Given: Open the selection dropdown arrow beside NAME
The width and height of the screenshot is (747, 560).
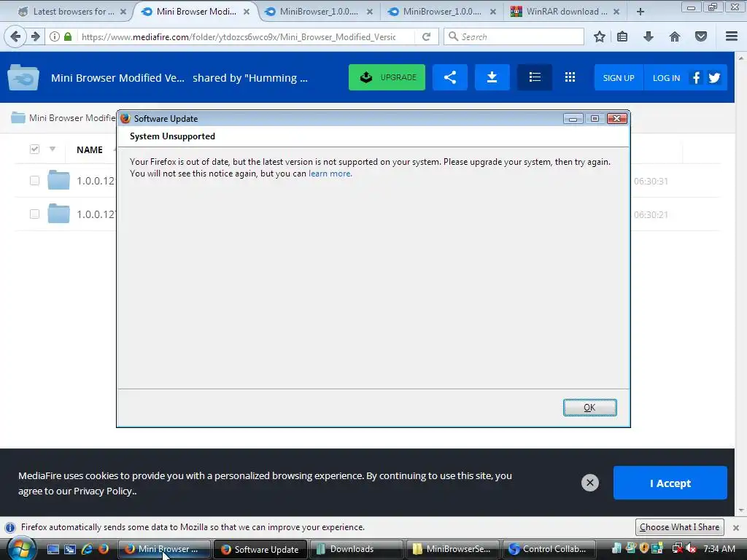Looking at the screenshot, I should click(x=53, y=149).
